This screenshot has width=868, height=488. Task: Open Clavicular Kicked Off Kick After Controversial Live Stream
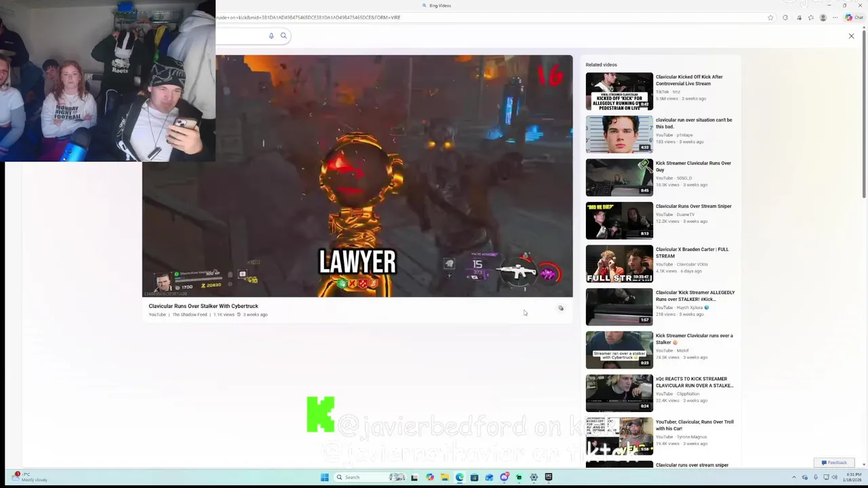(x=689, y=80)
